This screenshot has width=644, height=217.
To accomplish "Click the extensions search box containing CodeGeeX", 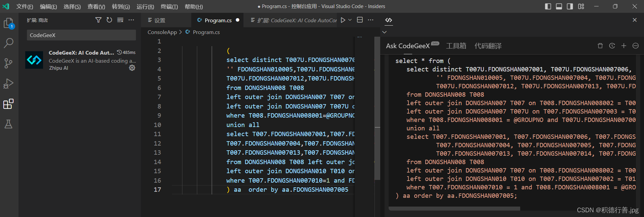I will pos(81,35).
